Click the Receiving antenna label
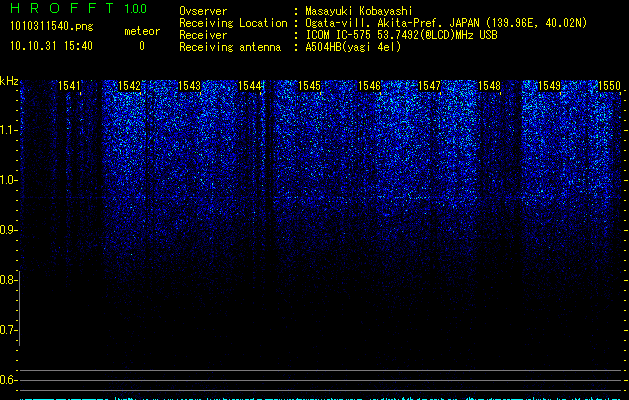Viewport: 629px width, 400px height. [230, 47]
